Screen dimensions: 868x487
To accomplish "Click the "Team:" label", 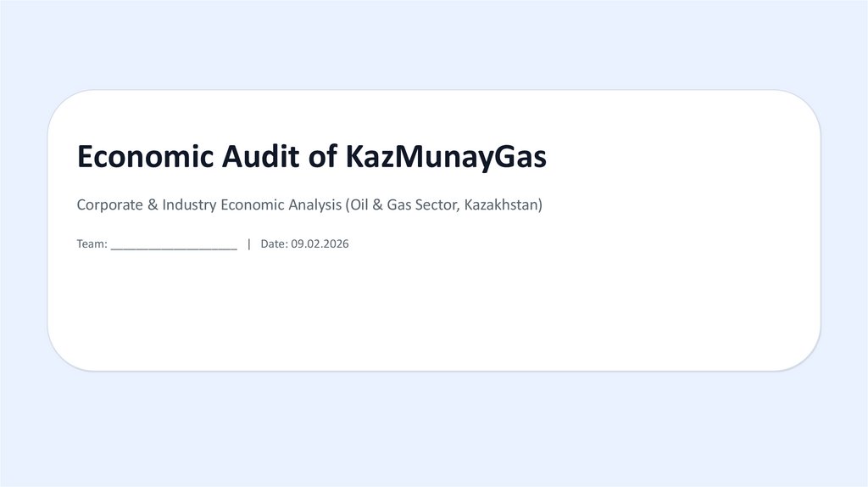I will pyautogui.click(x=92, y=244).
